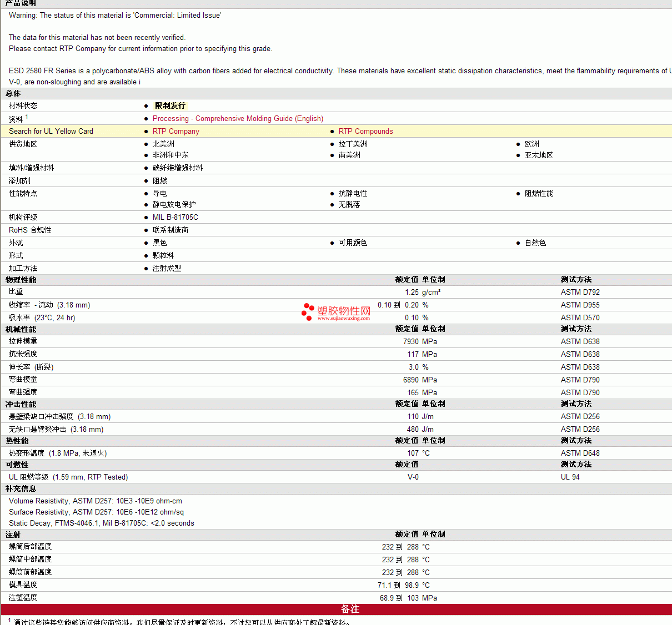
Task: Click the 自然色 appearance value
Action: (535, 243)
